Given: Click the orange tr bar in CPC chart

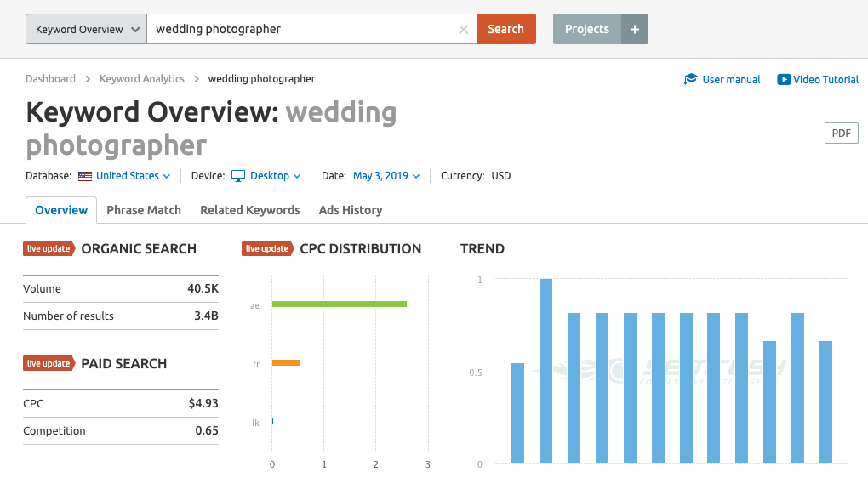Looking at the screenshot, I should pos(286,363).
